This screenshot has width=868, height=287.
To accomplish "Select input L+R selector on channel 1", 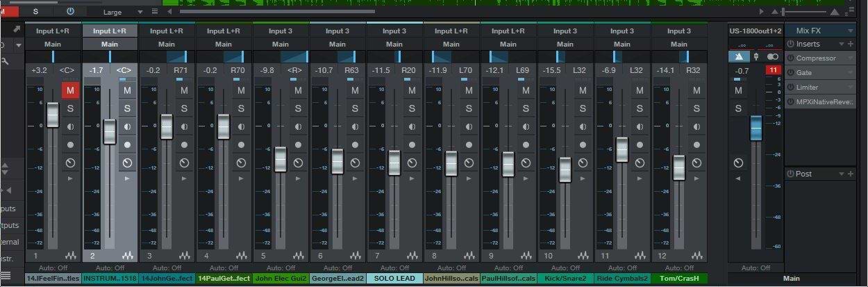I will 53,31.
